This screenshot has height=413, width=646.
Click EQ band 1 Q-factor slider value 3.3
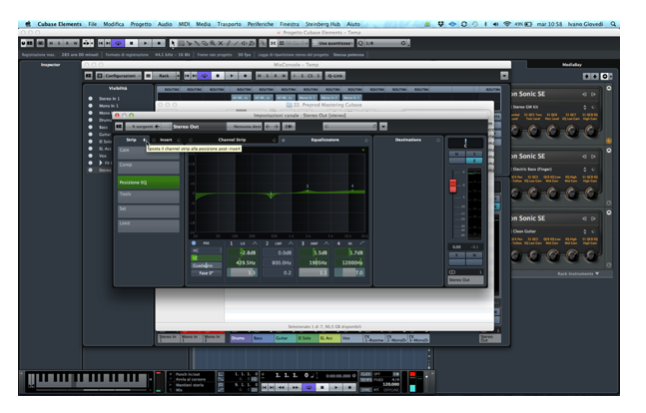click(x=243, y=272)
